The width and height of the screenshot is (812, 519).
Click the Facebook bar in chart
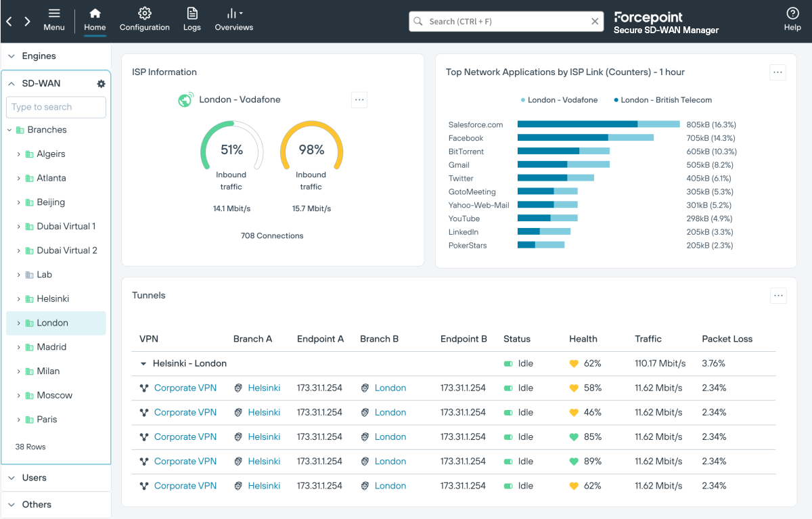pyautogui.click(x=585, y=138)
